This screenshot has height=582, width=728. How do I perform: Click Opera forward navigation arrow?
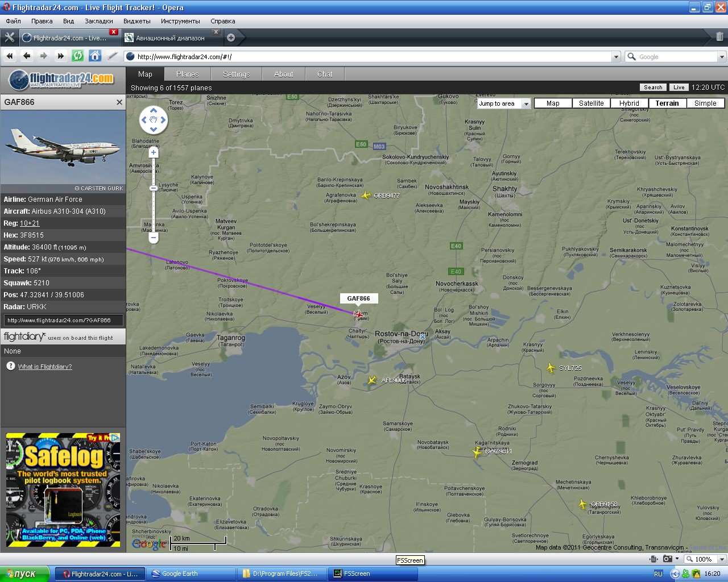click(44, 56)
